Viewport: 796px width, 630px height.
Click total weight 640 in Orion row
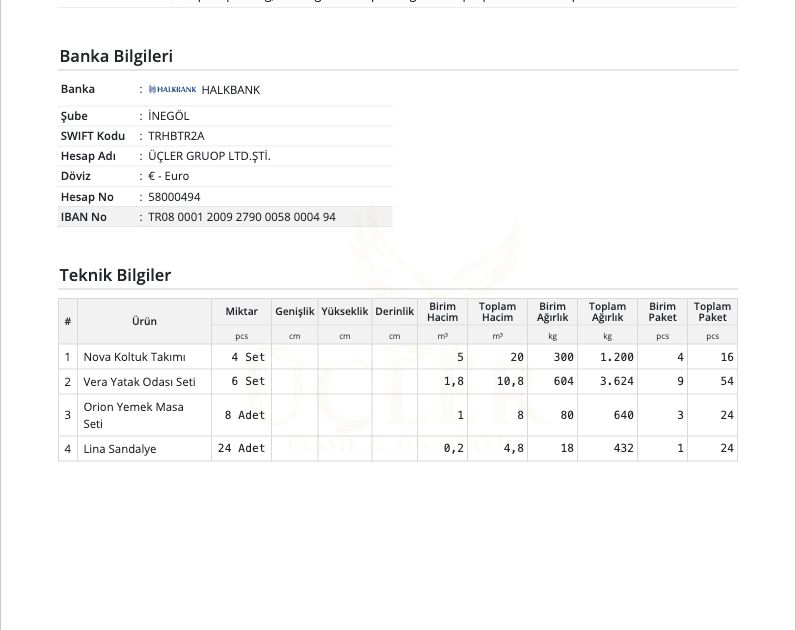click(x=623, y=415)
